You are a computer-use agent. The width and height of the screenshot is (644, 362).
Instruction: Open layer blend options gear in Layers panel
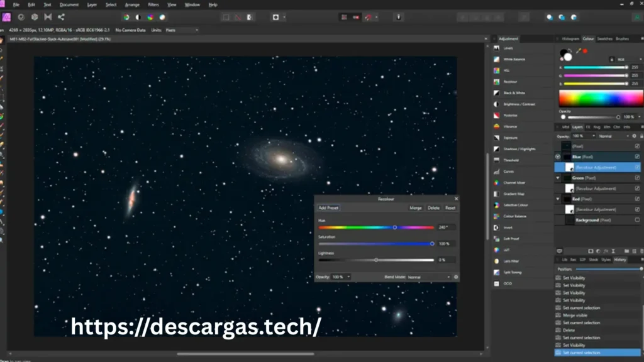634,136
